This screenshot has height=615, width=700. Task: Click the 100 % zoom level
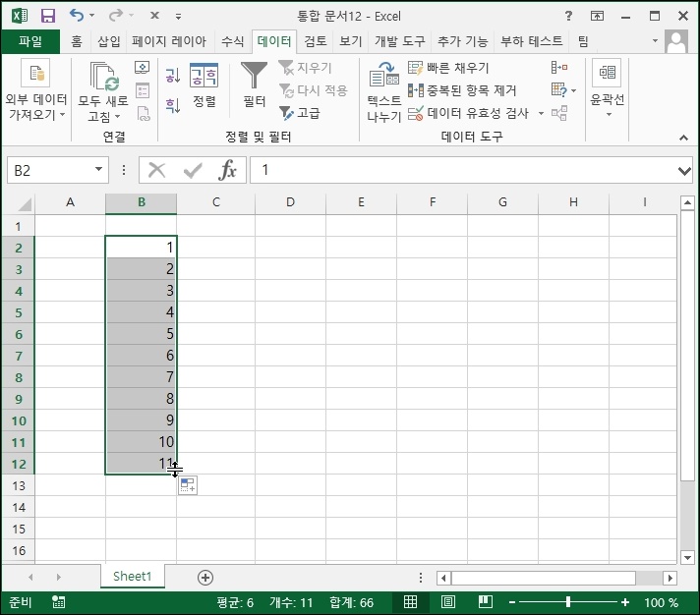coord(661,602)
